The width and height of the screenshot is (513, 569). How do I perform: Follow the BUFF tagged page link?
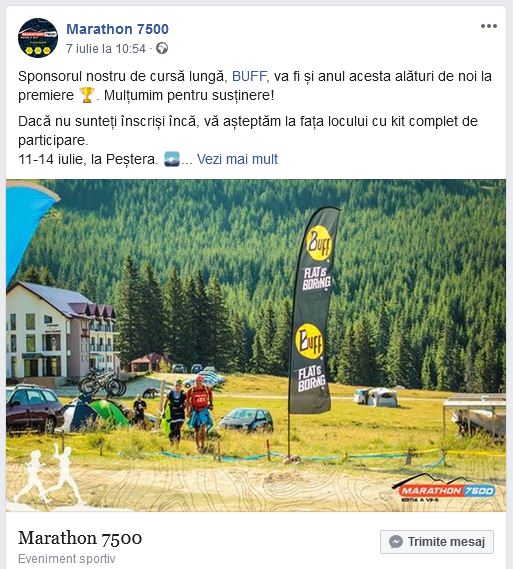[x=249, y=77]
